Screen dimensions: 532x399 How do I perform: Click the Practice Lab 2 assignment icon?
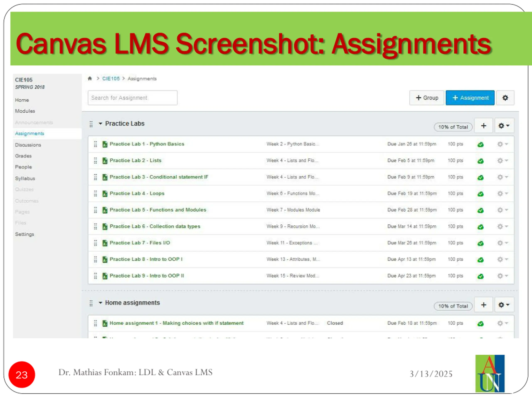pyautogui.click(x=105, y=161)
